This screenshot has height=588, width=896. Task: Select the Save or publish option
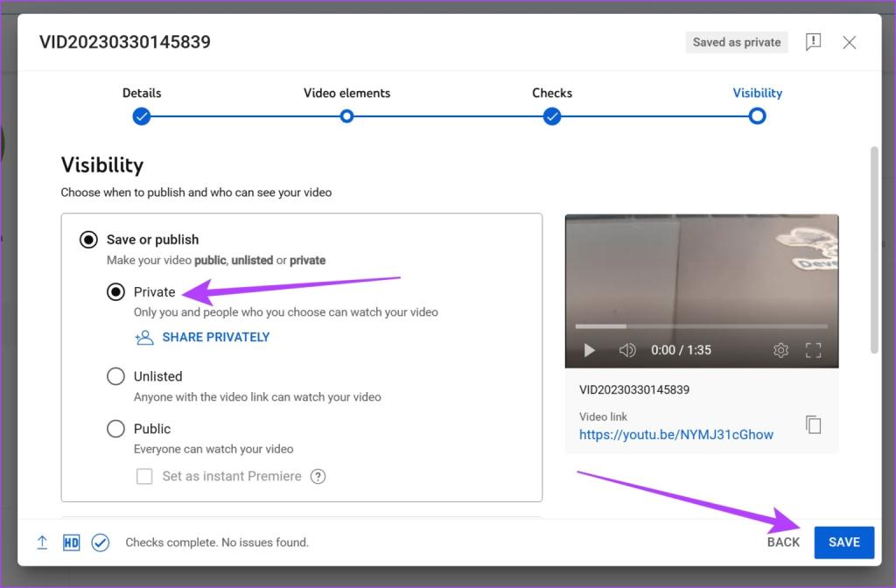(88, 240)
